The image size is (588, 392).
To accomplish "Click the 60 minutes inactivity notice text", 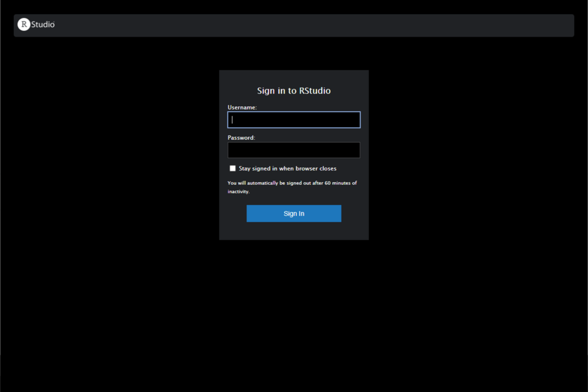I will coord(292,187).
